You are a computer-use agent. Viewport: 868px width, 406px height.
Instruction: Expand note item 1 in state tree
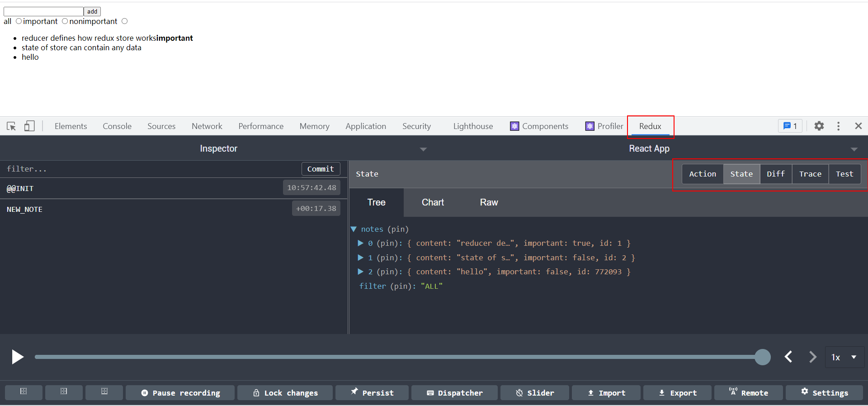[x=360, y=258]
